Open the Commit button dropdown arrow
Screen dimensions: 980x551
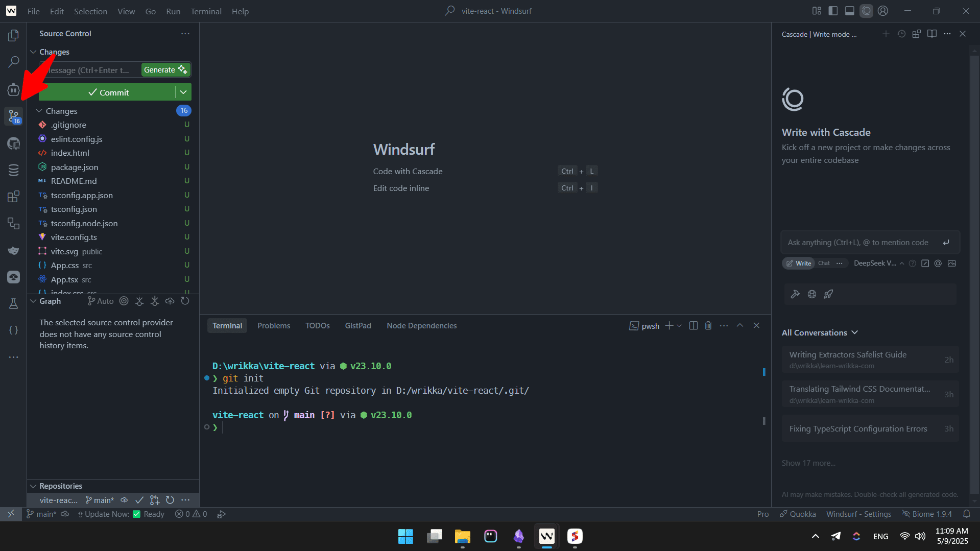[x=183, y=92]
